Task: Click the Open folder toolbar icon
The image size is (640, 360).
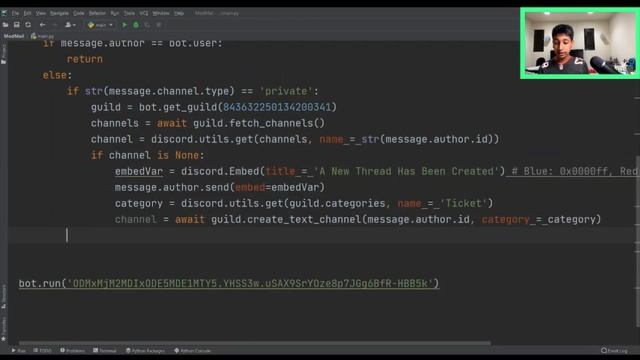Action: point(5,25)
